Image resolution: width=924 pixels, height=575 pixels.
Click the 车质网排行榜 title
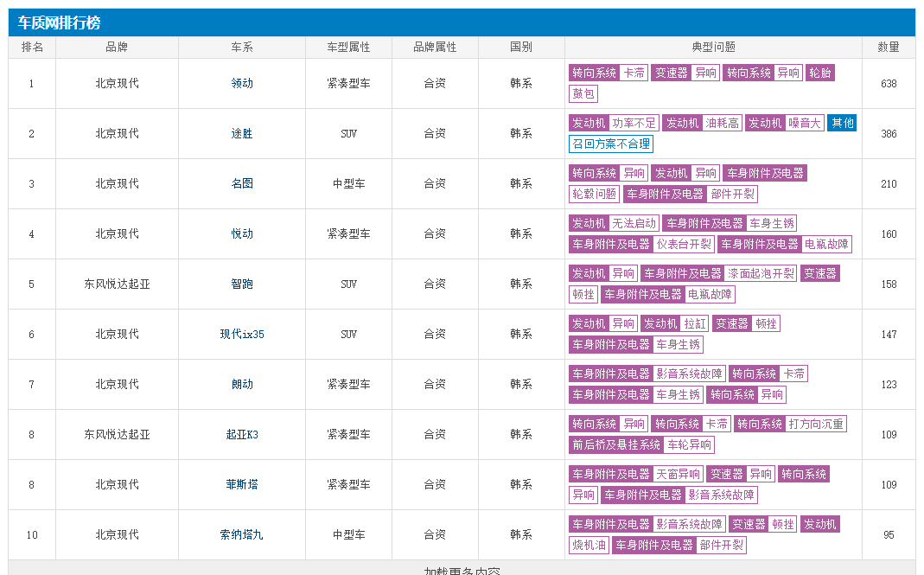[x=59, y=23]
